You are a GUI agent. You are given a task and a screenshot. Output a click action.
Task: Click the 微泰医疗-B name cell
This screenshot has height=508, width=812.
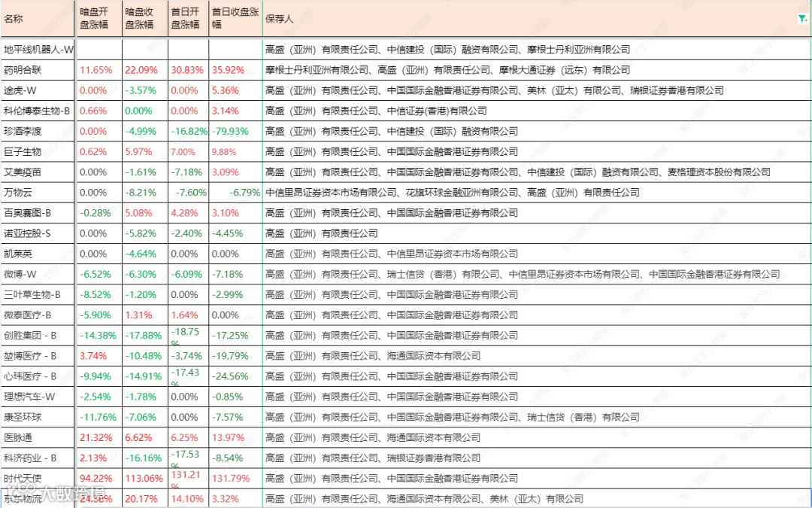(x=38, y=315)
